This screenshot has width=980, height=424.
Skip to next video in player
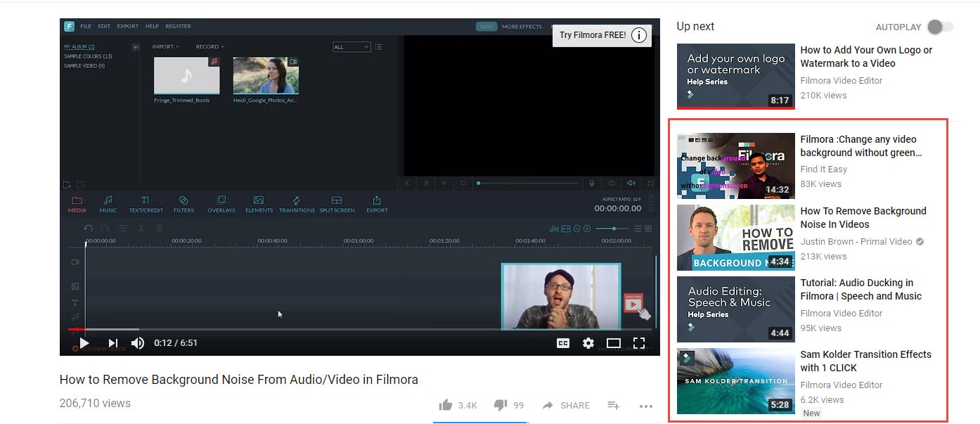[112, 343]
